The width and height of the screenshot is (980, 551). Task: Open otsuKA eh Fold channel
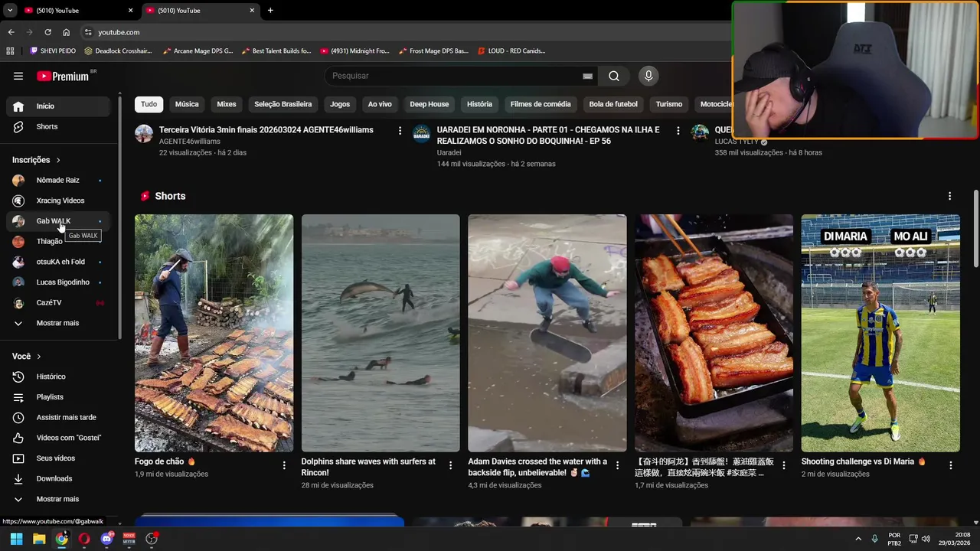click(x=58, y=262)
